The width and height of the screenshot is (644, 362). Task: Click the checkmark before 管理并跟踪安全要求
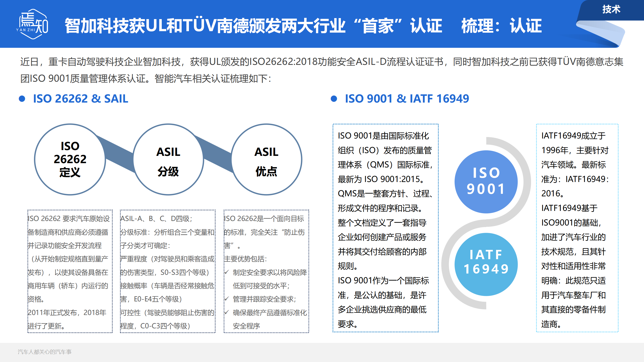(x=227, y=299)
